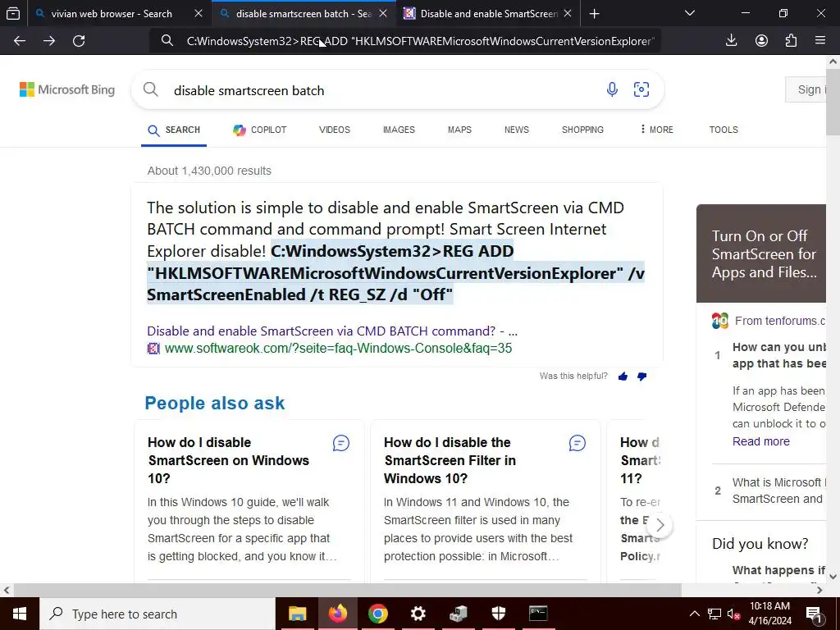Select the SEARCH results tab
The image size is (840, 630).
[174, 130]
